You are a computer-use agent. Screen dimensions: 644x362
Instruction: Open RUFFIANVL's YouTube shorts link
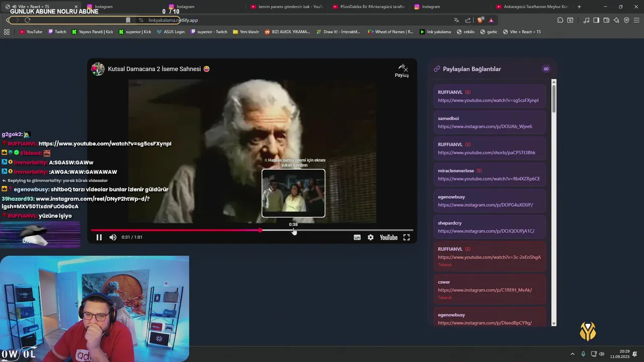point(487,152)
